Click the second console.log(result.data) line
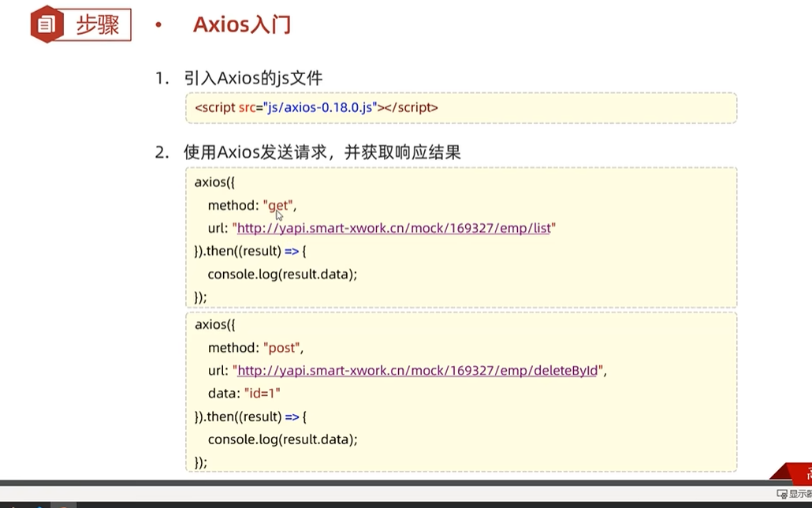Image resolution: width=812 pixels, height=508 pixels. pos(283,439)
